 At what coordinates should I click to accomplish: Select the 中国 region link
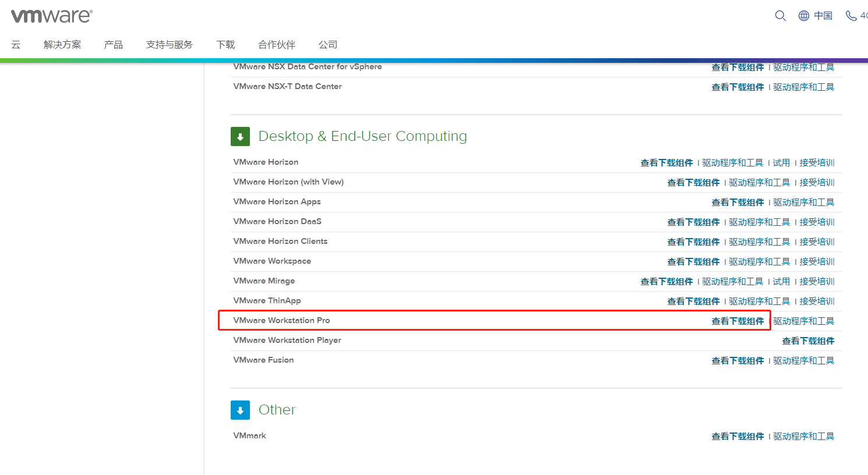(823, 16)
